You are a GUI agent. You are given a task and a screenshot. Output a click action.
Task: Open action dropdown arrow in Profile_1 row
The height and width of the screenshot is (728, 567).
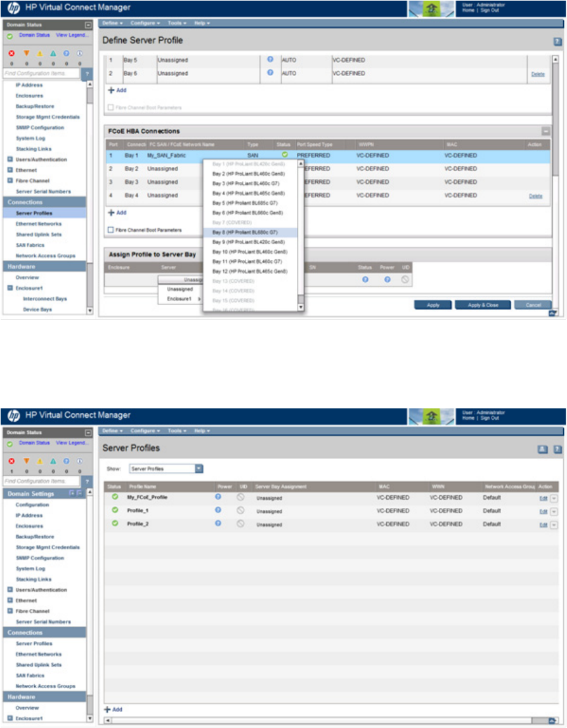pos(554,512)
